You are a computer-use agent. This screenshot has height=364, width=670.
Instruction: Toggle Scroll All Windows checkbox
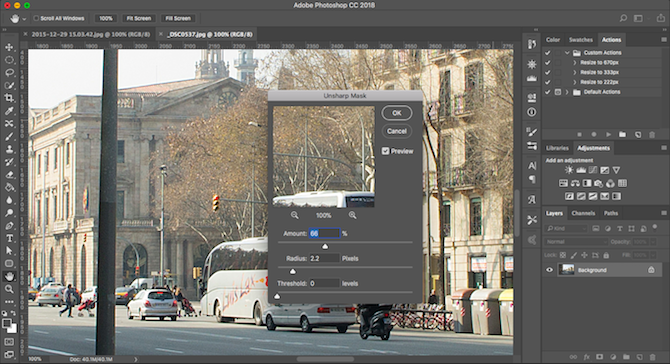(x=36, y=18)
